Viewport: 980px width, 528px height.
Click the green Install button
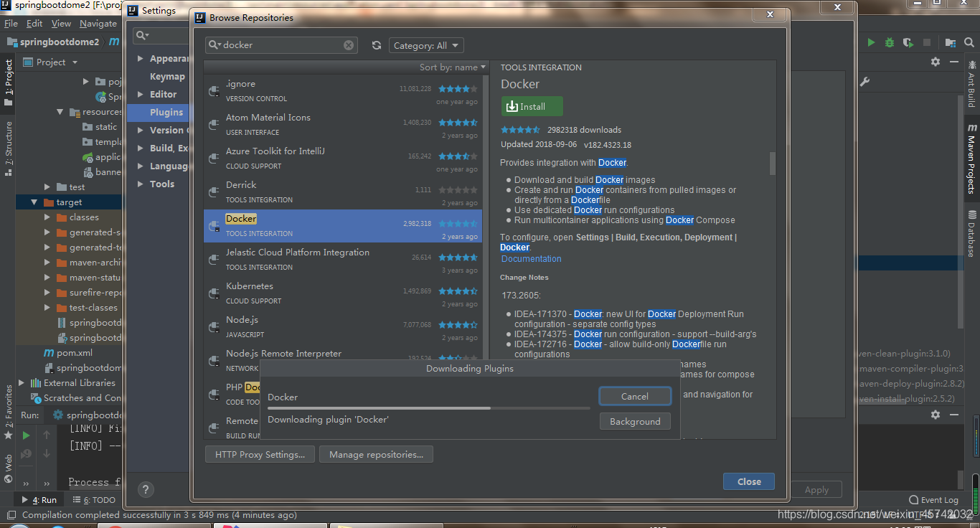click(x=532, y=106)
